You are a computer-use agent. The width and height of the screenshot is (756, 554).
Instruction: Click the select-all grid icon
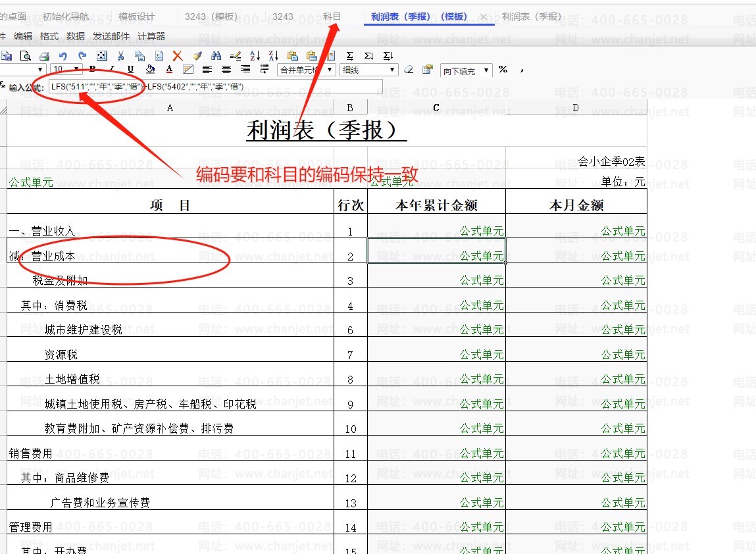(102, 56)
